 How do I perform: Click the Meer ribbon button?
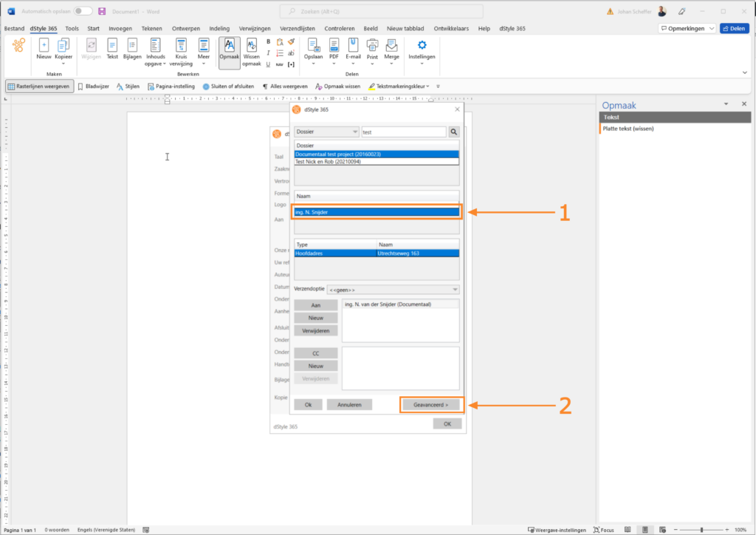204,51
